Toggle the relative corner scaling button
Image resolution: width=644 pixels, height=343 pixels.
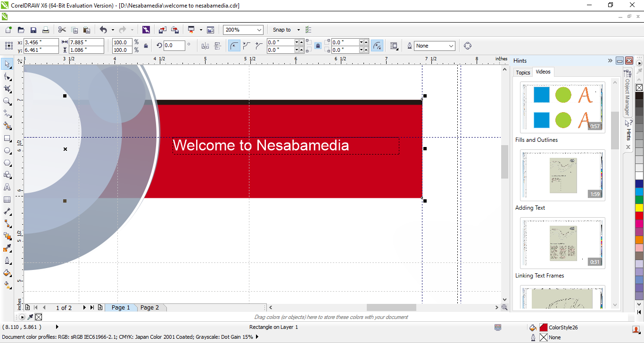(x=377, y=46)
